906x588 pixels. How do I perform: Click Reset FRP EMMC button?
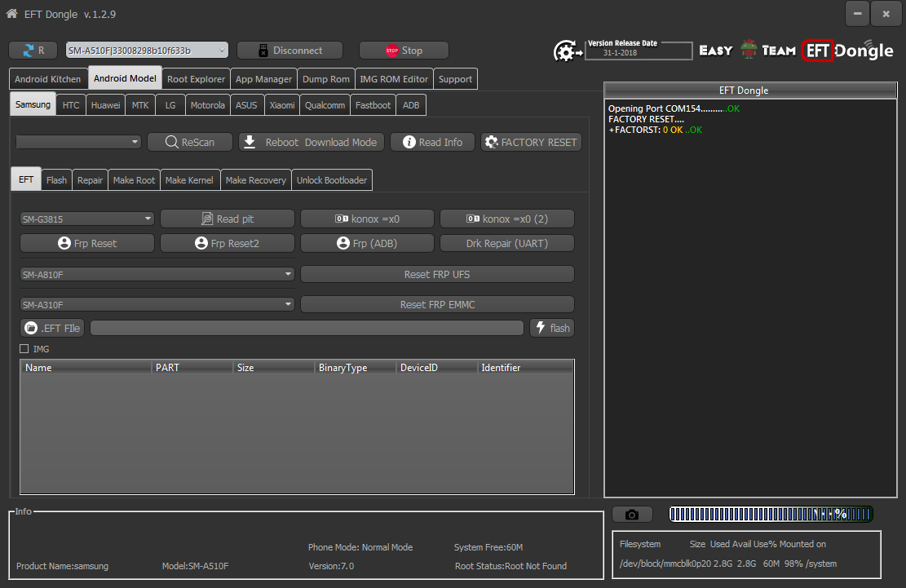click(x=437, y=304)
